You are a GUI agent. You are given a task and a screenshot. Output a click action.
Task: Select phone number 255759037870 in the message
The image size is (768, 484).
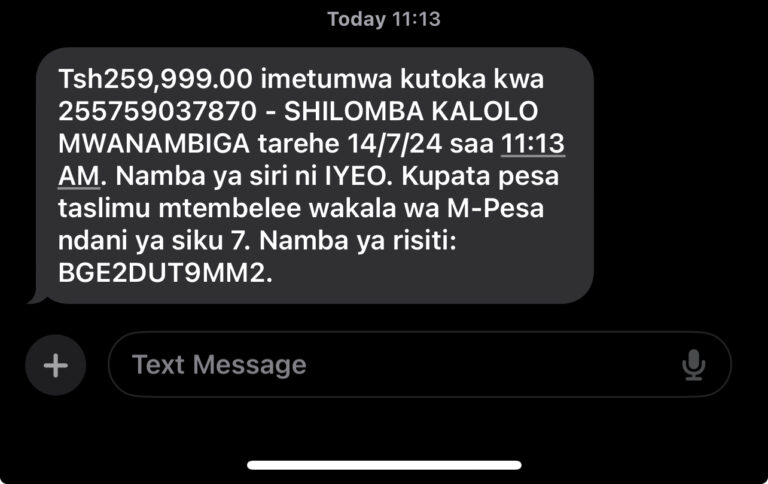click(157, 111)
